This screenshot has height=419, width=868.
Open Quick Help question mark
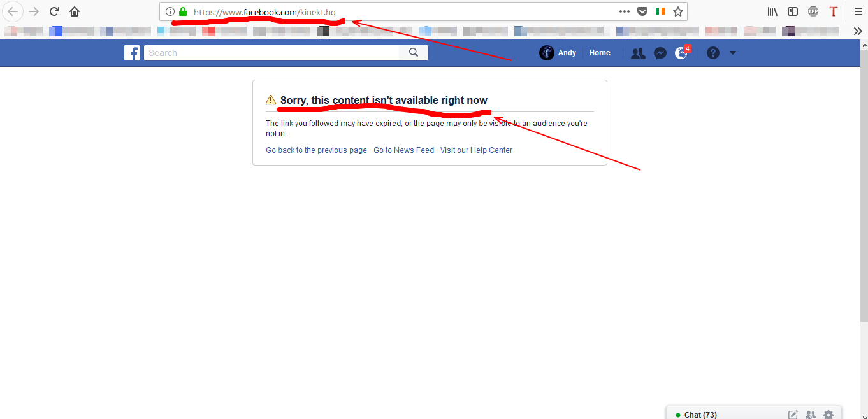tap(713, 53)
